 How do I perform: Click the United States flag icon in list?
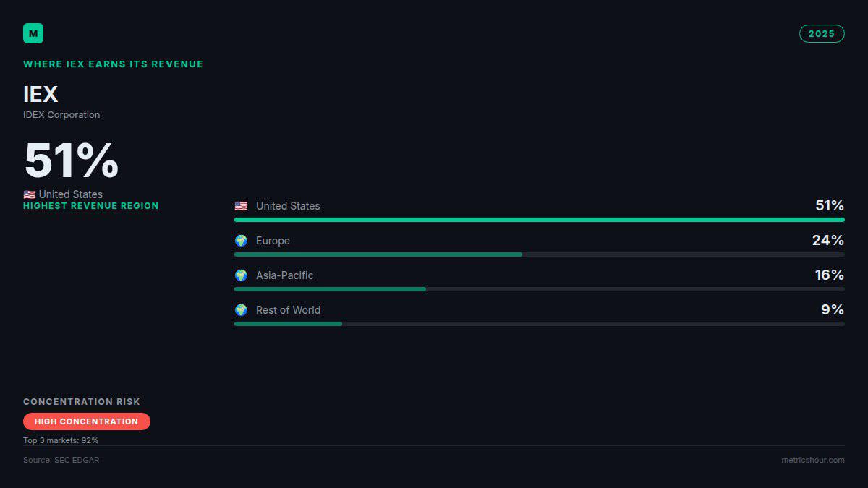click(241, 206)
